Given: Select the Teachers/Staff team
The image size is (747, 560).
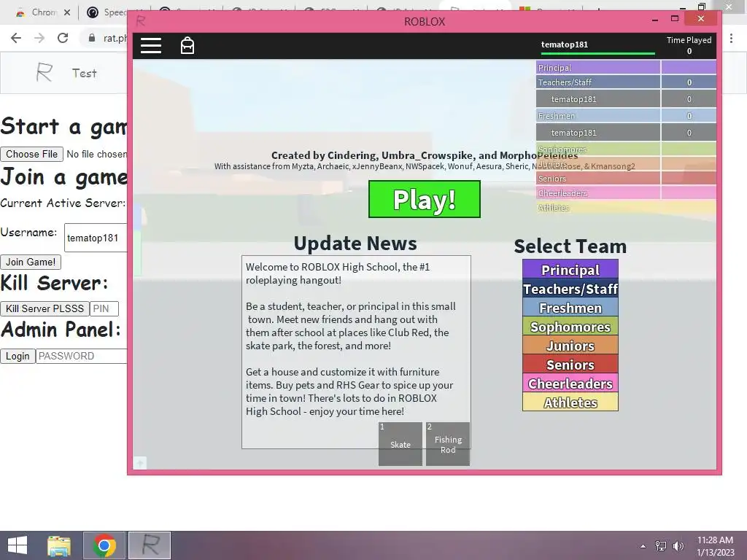Looking at the screenshot, I should 570,288.
